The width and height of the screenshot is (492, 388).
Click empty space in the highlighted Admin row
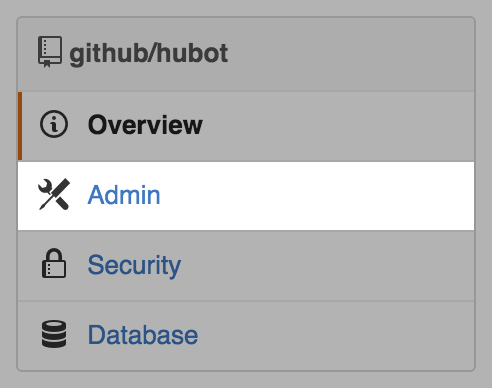click(317, 196)
